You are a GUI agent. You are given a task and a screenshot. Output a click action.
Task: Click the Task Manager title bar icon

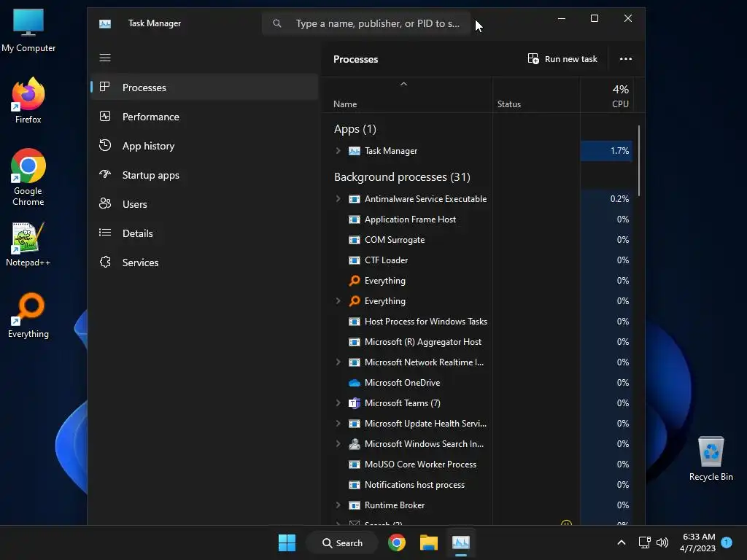click(105, 23)
